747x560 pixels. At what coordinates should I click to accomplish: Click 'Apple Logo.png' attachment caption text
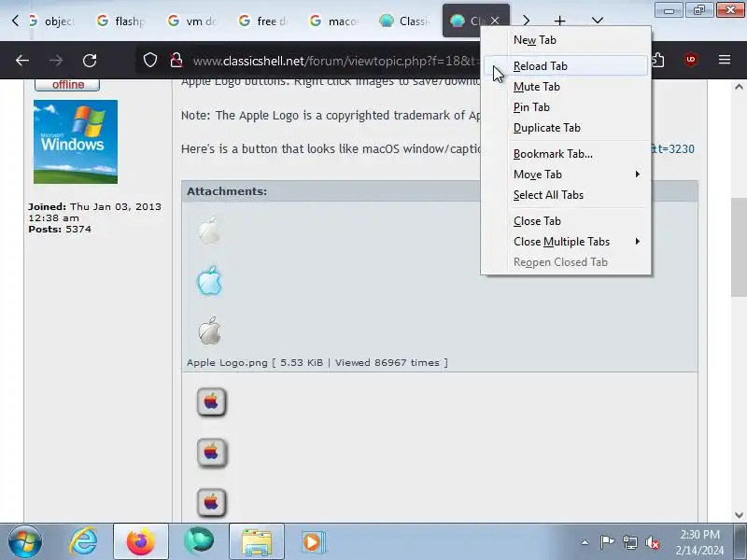[x=227, y=363]
